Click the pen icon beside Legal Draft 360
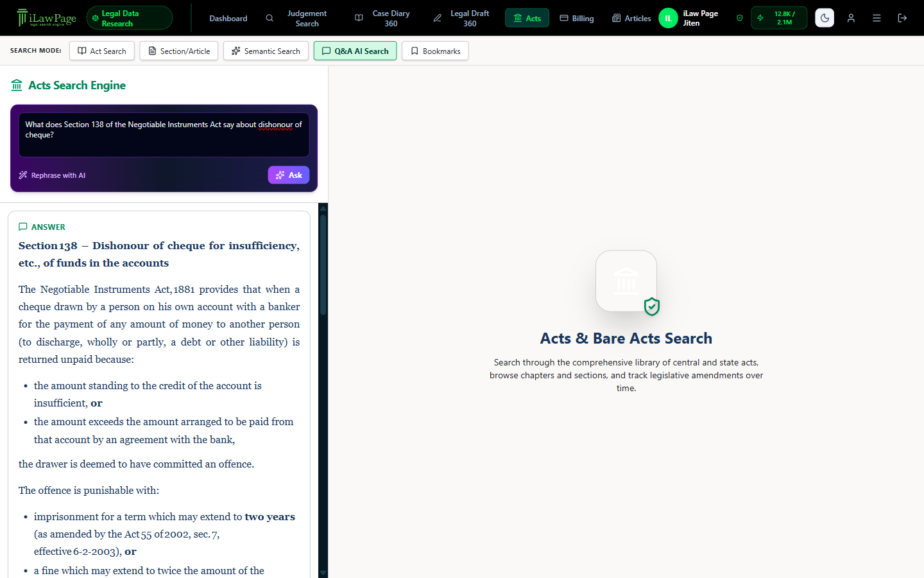924x578 pixels. click(x=438, y=18)
